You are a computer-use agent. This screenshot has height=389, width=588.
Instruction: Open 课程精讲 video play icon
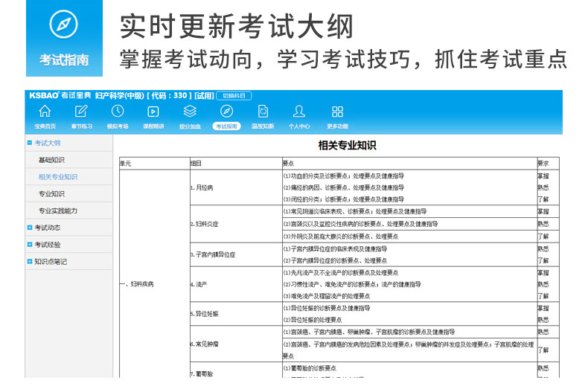pyautogui.click(x=153, y=112)
